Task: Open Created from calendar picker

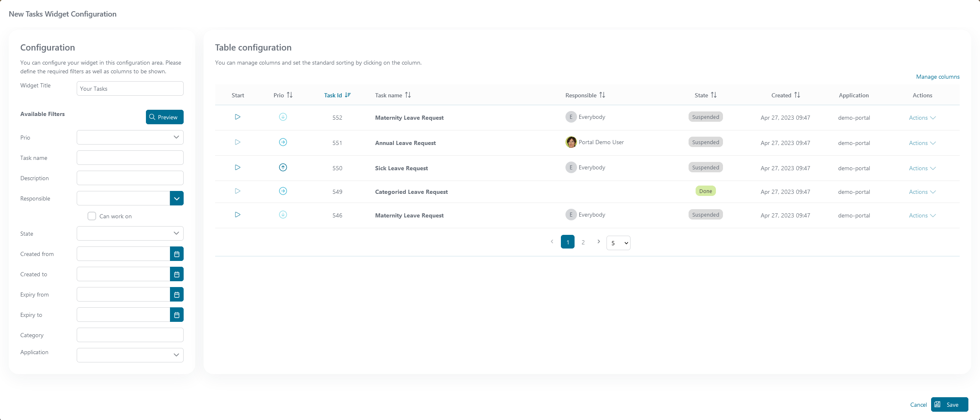Action: pos(177,254)
